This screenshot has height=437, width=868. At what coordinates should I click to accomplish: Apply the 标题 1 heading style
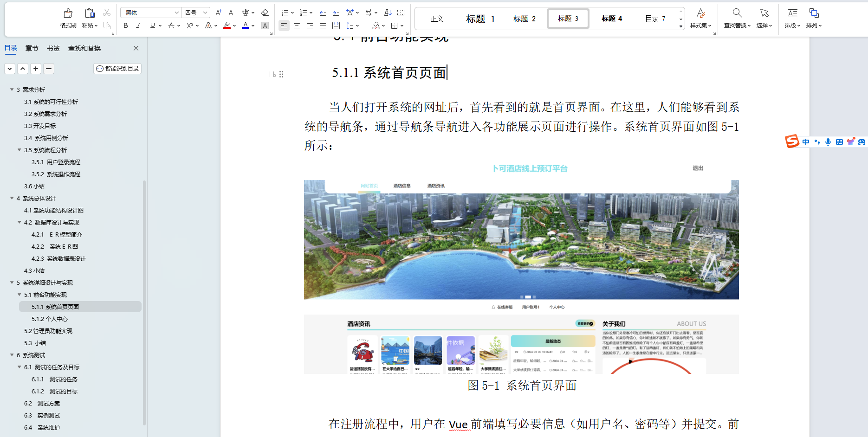click(480, 19)
